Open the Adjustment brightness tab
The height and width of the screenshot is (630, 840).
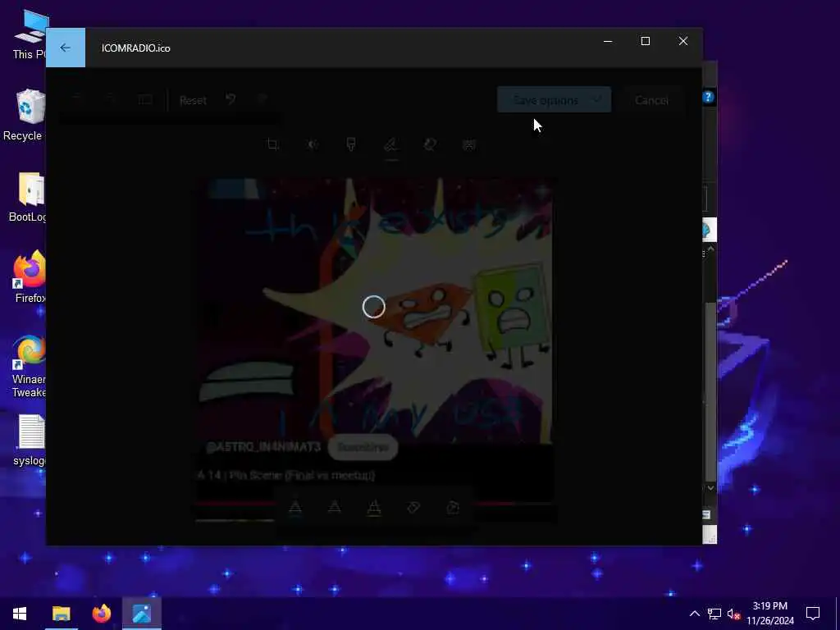pos(313,144)
